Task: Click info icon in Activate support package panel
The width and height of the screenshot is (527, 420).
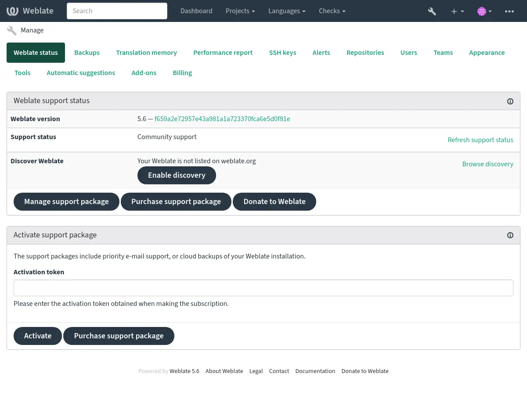Action: (510, 236)
